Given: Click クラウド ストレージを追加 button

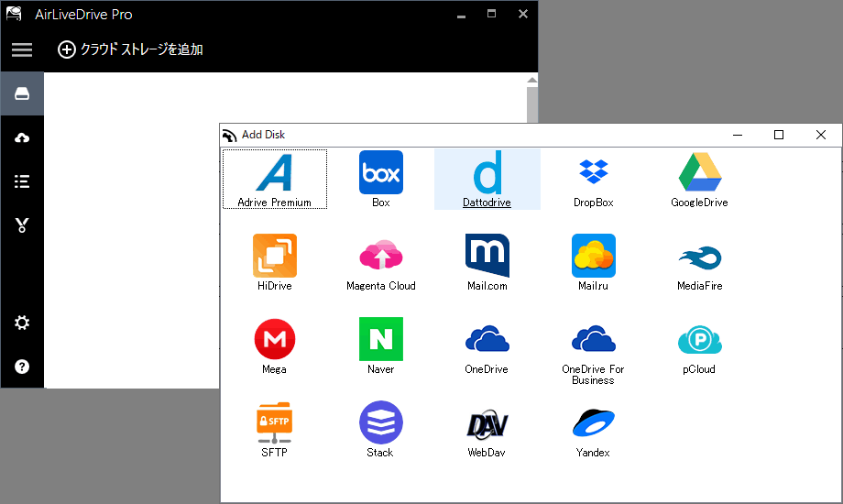Looking at the screenshot, I should coord(130,49).
